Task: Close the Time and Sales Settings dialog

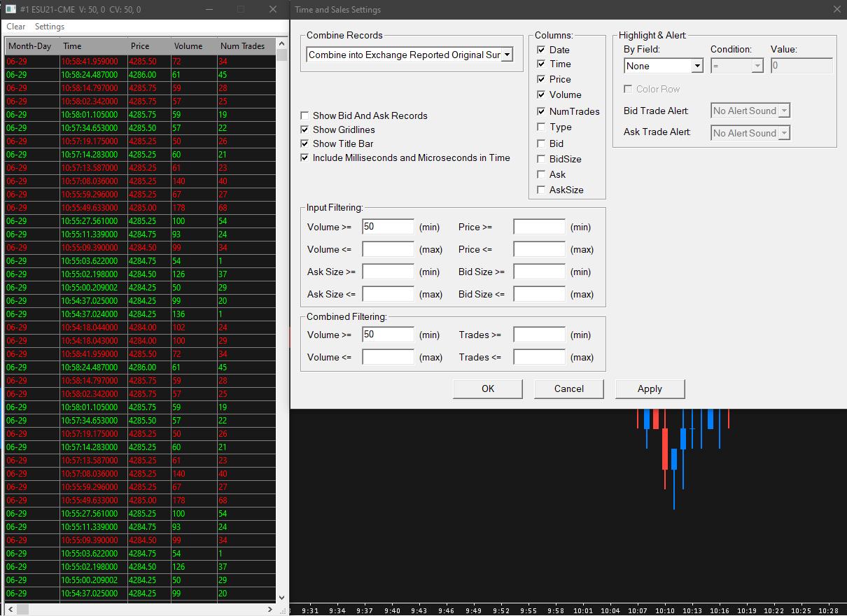Action: tap(836, 10)
